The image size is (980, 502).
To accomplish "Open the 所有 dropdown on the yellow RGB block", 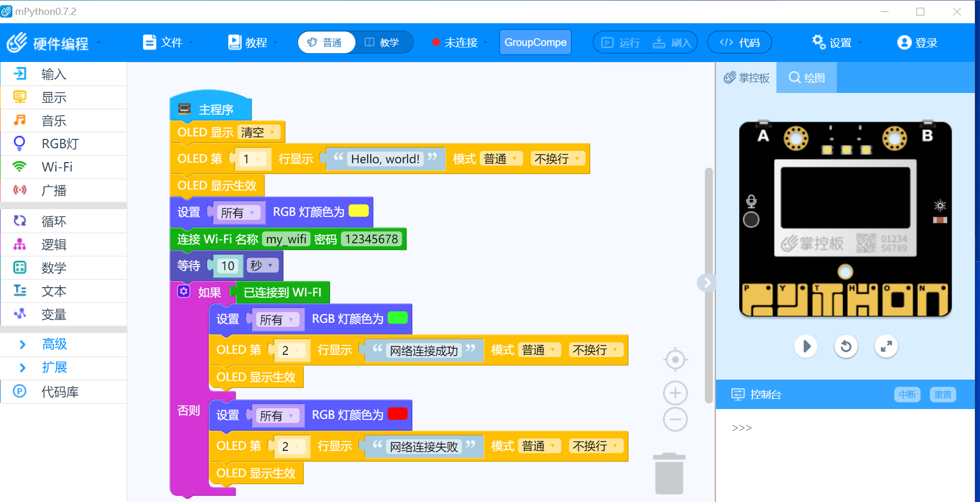I will [x=239, y=213].
